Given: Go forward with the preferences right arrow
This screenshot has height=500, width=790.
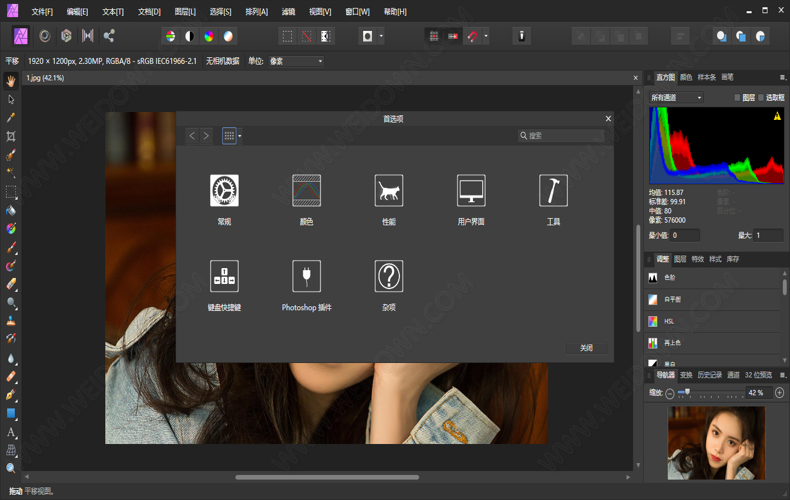Looking at the screenshot, I should pos(206,136).
